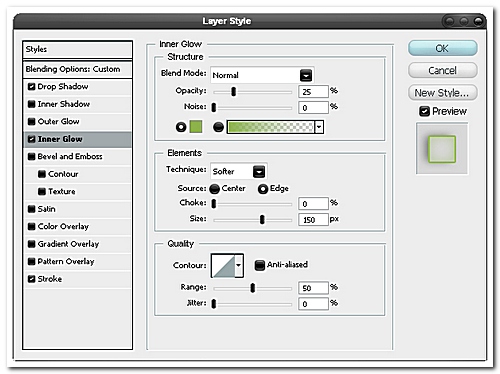Dismiss the dialog with Cancel
Screen dimensions: 500x374
point(443,70)
